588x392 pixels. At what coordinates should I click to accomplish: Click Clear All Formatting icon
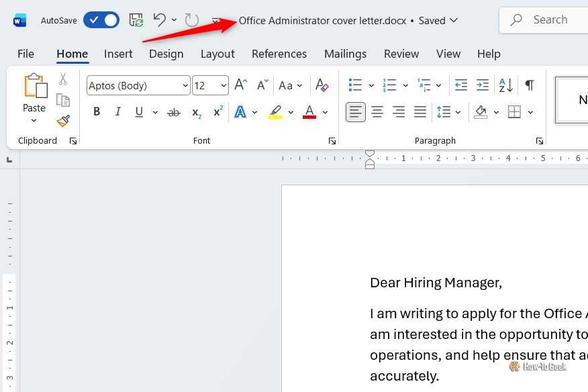[x=322, y=85]
